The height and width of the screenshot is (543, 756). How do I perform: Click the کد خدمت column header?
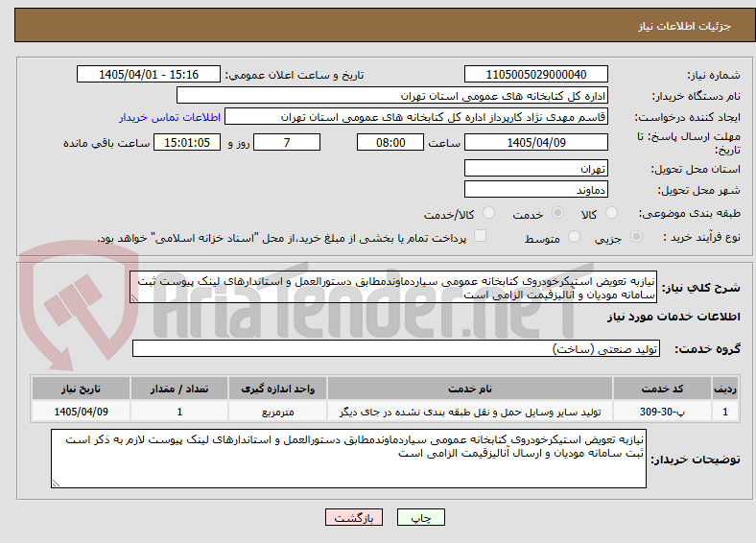[x=663, y=389]
